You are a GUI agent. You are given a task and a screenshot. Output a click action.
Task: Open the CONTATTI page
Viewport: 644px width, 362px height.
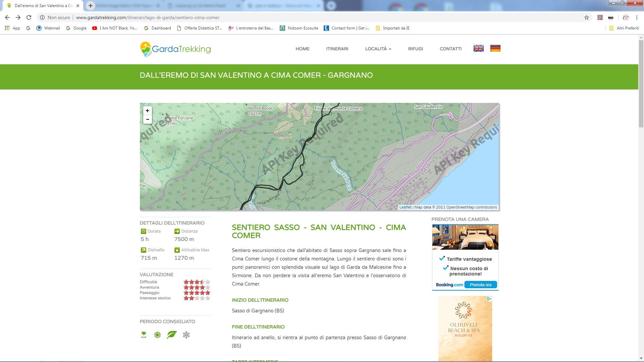450,49
